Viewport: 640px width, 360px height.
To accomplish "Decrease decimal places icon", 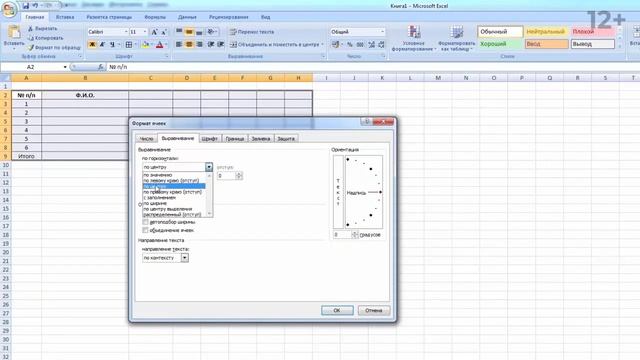I will 381,44.
